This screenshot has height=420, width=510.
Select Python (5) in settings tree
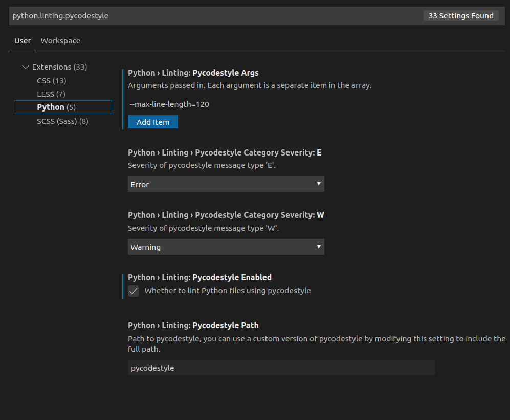click(56, 107)
